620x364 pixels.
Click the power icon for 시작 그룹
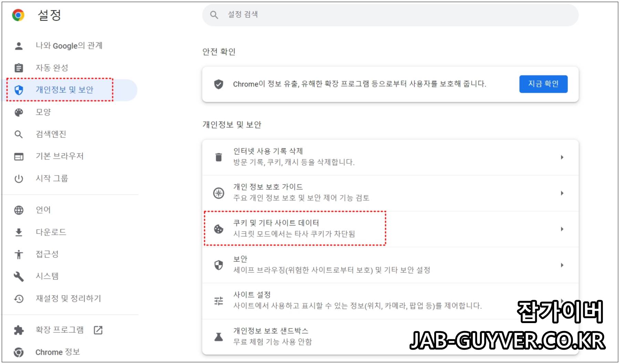click(x=19, y=179)
